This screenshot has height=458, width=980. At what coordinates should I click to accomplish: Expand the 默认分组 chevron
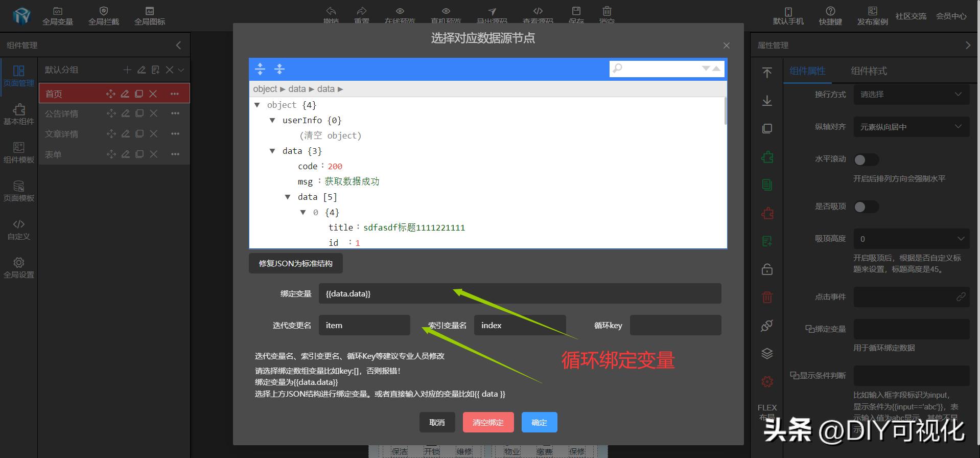point(181,70)
